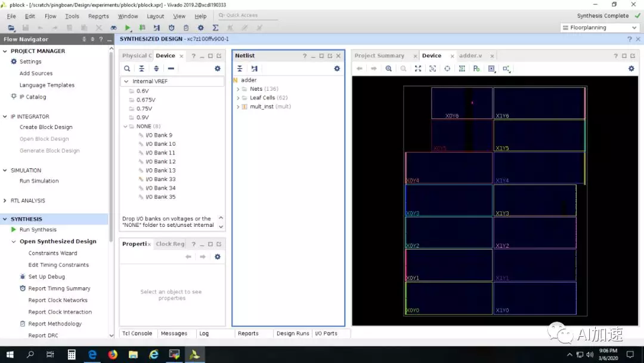The image size is (644, 363).
Task: Collapse the SYNTHESIS section in Flow Navigator
Action: coord(5,219)
